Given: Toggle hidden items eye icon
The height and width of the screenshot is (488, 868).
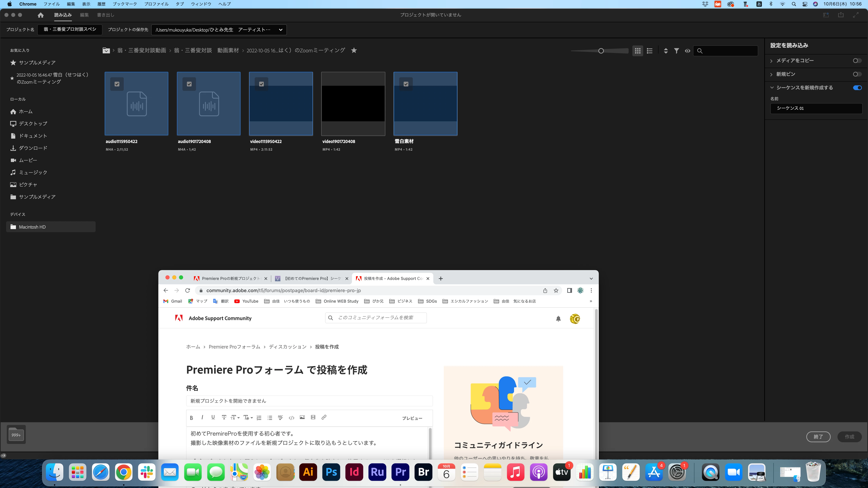Looking at the screenshot, I should pos(687,51).
